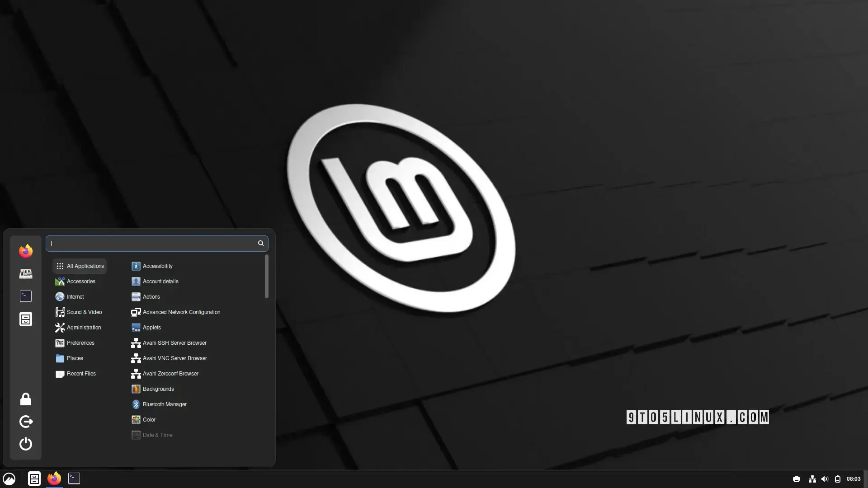Screen dimensions: 868x488
Task: Click the Lock Screen padlock icon
Action: (26, 399)
